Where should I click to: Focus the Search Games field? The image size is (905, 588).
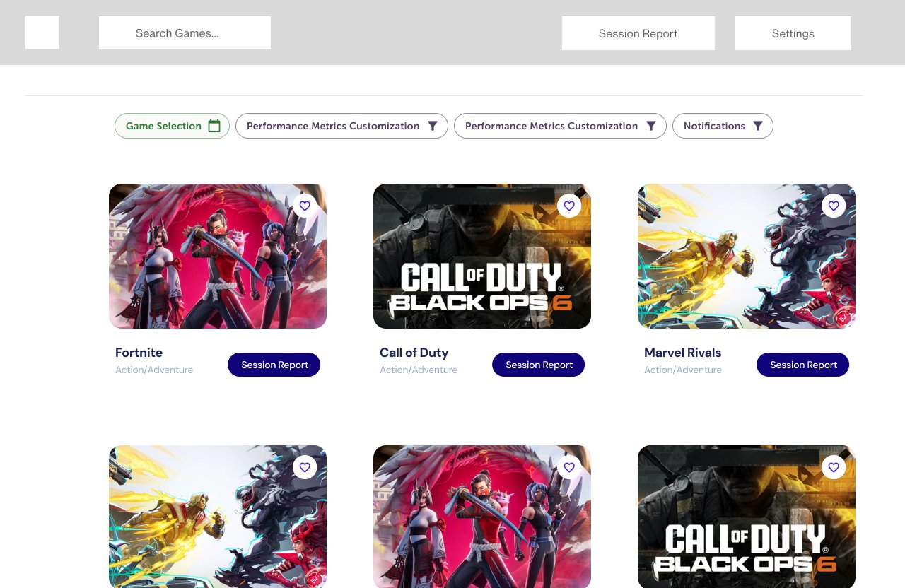point(185,33)
